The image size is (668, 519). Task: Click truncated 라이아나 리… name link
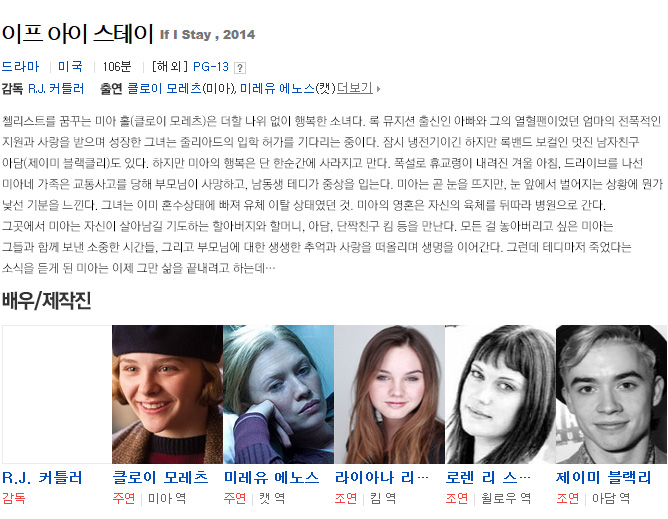382,477
